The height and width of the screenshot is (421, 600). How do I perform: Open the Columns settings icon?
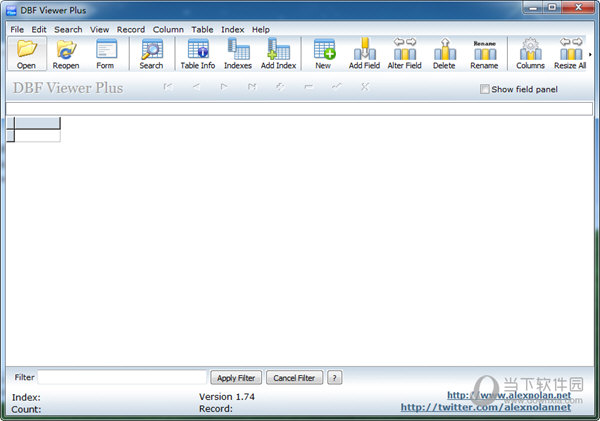point(530,54)
